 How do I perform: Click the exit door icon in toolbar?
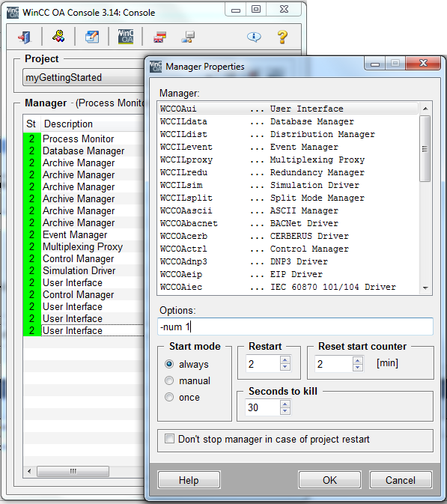25,37
